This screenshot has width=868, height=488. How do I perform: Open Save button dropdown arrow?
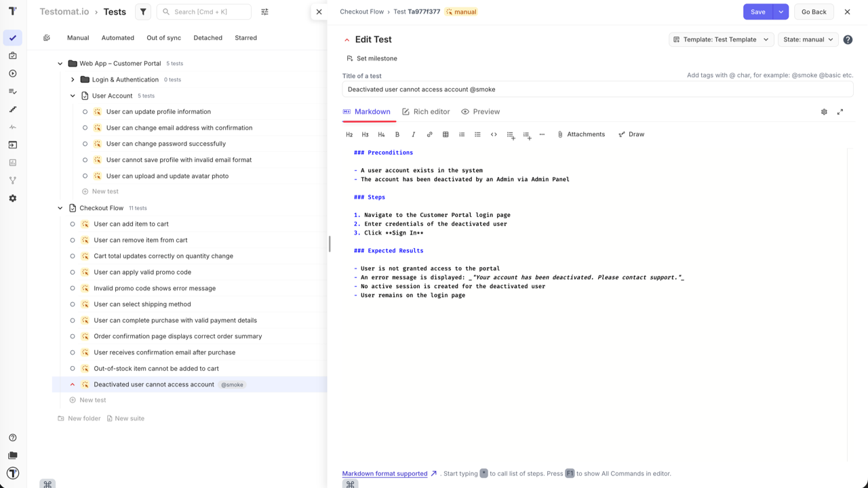(x=781, y=12)
